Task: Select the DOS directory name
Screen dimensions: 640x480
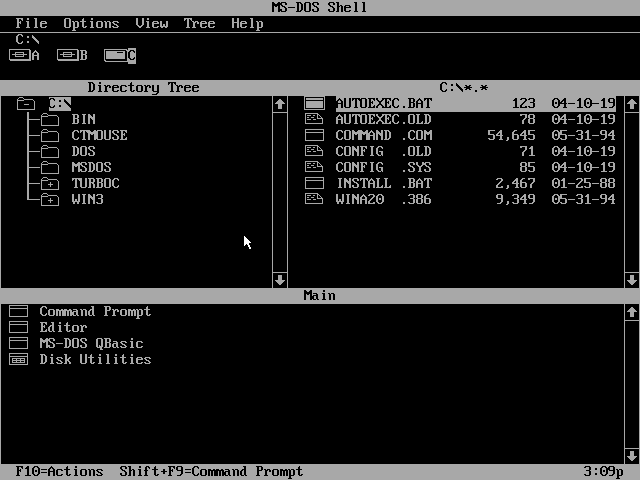Action: point(84,151)
